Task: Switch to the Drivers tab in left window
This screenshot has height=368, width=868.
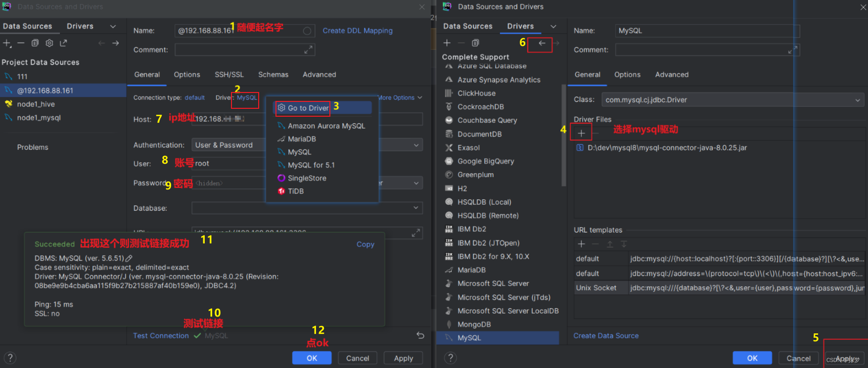Action: (x=80, y=26)
